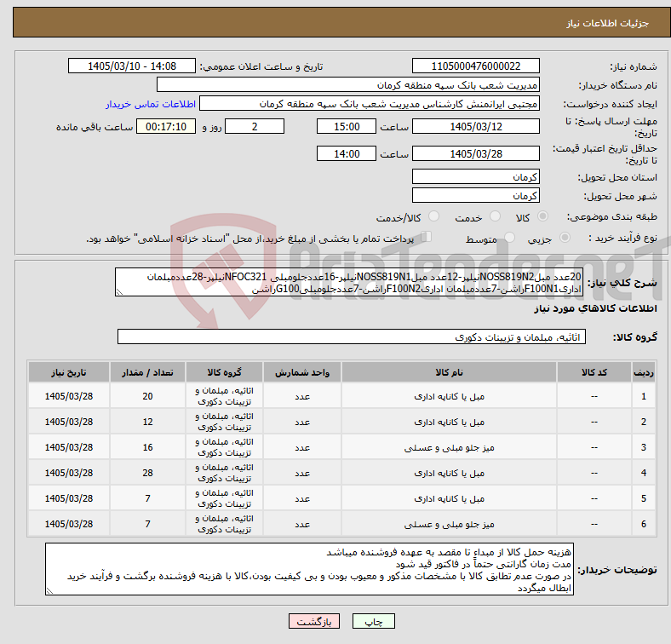Click the need number field 1105000476000022
Screen dimensions: 671x644
tap(476, 66)
